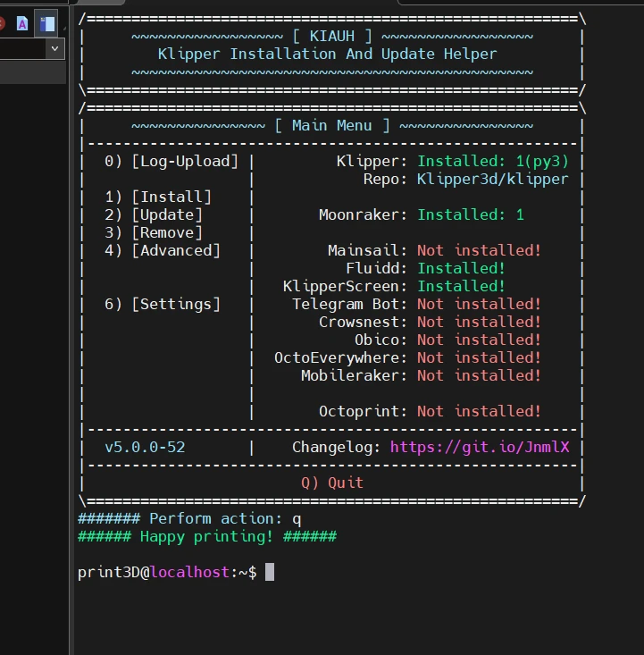Image resolution: width=644 pixels, height=655 pixels.
Task: Click the KlipperScreen 'Installed!' status
Action: click(x=462, y=287)
